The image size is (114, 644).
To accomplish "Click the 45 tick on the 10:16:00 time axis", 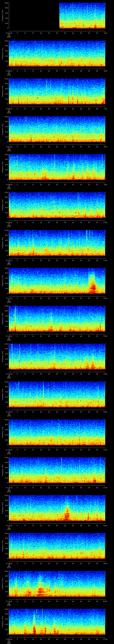I will [81, 487].
